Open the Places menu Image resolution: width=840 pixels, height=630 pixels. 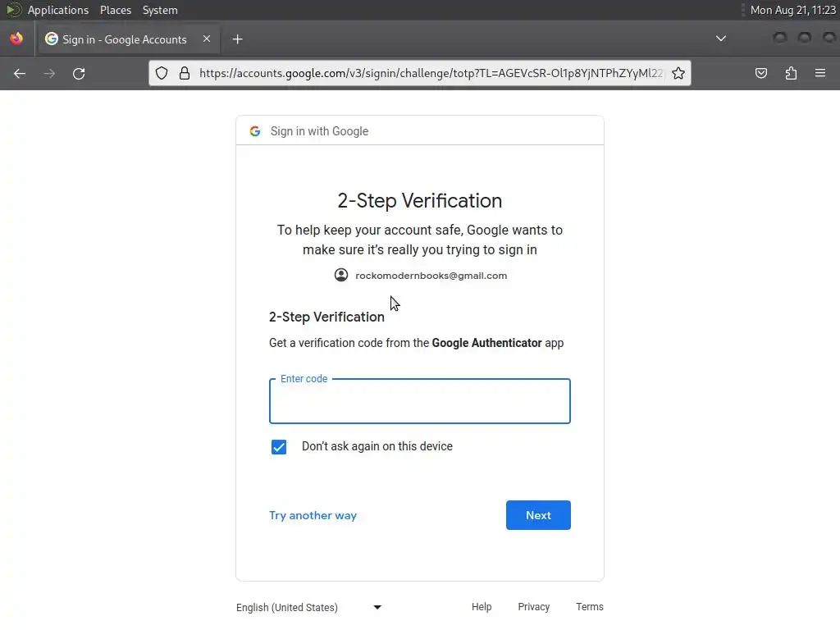click(x=116, y=10)
